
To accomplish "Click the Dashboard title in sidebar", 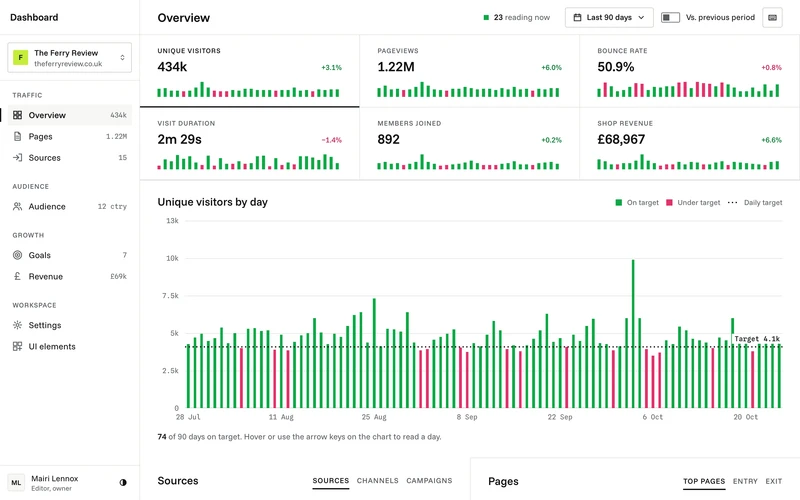I will pyautogui.click(x=34, y=17).
